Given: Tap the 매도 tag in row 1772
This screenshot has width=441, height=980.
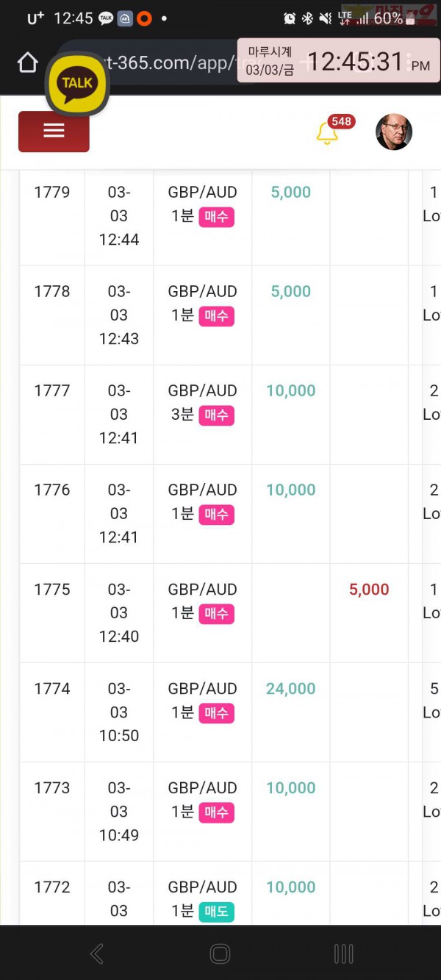Looking at the screenshot, I should 216,912.
